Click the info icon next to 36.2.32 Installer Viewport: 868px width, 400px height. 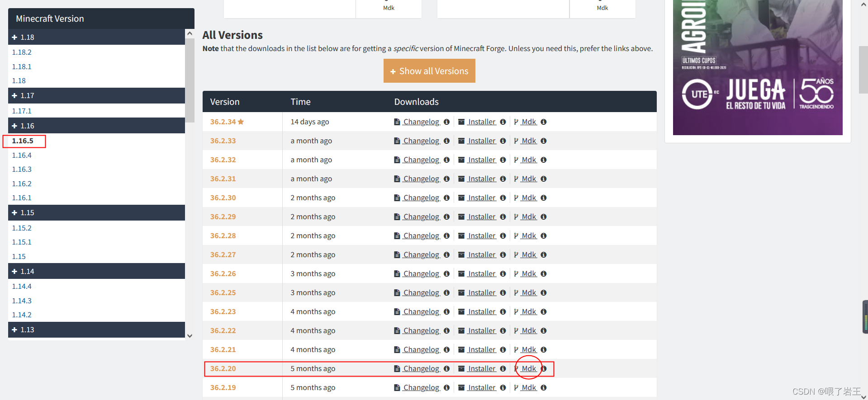(503, 160)
